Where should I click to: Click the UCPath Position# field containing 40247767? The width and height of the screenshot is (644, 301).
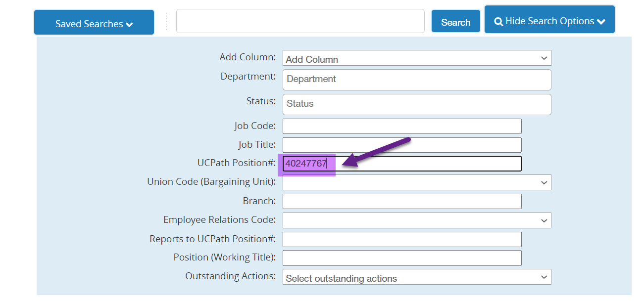pos(401,164)
